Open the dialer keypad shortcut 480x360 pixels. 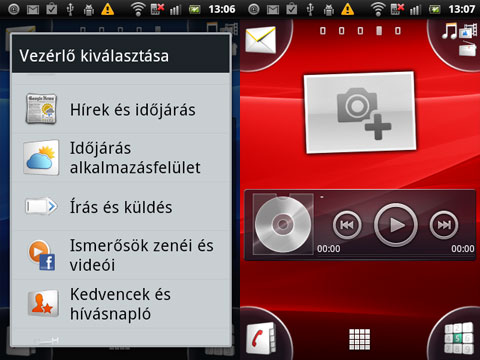[459, 337]
